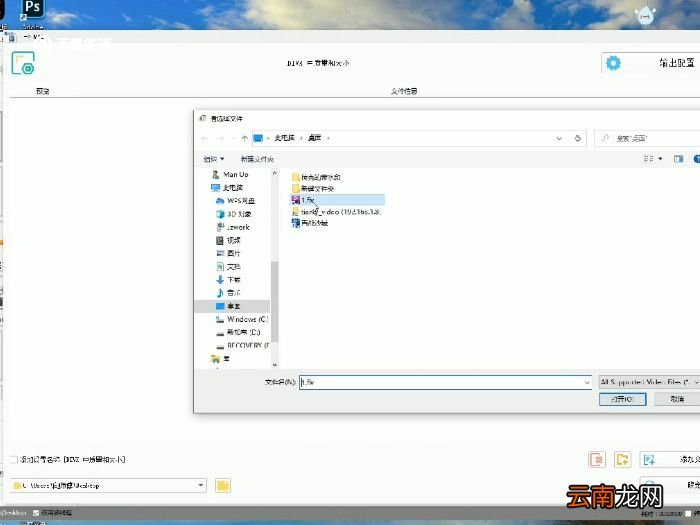Toggle the preview pane icon
The height and width of the screenshot is (525, 700).
coord(678,159)
